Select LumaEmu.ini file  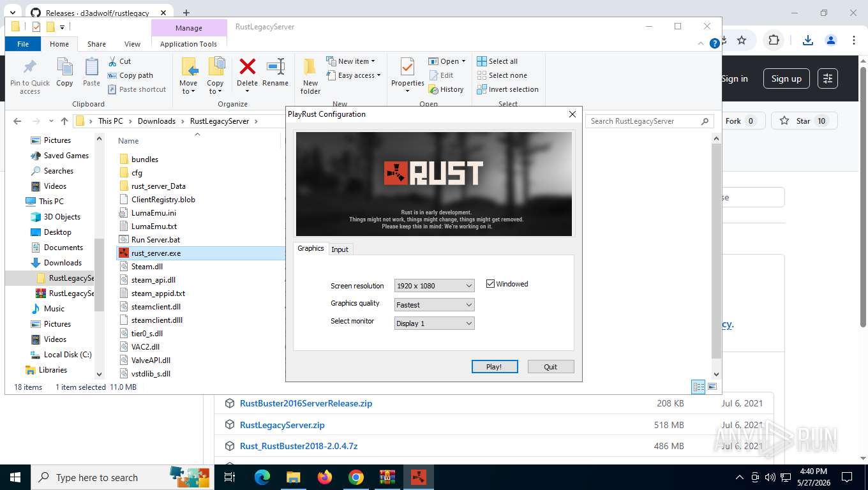[154, 213]
